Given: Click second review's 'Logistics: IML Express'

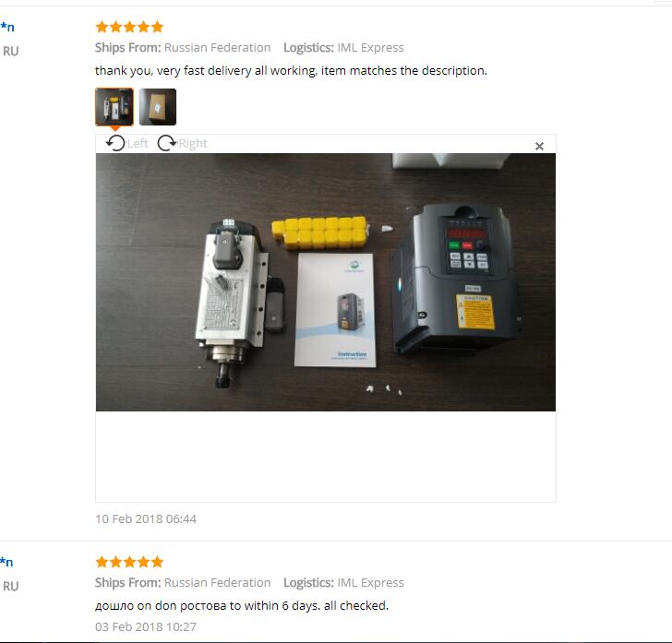Looking at the screenshot, I should coord(343,583).
